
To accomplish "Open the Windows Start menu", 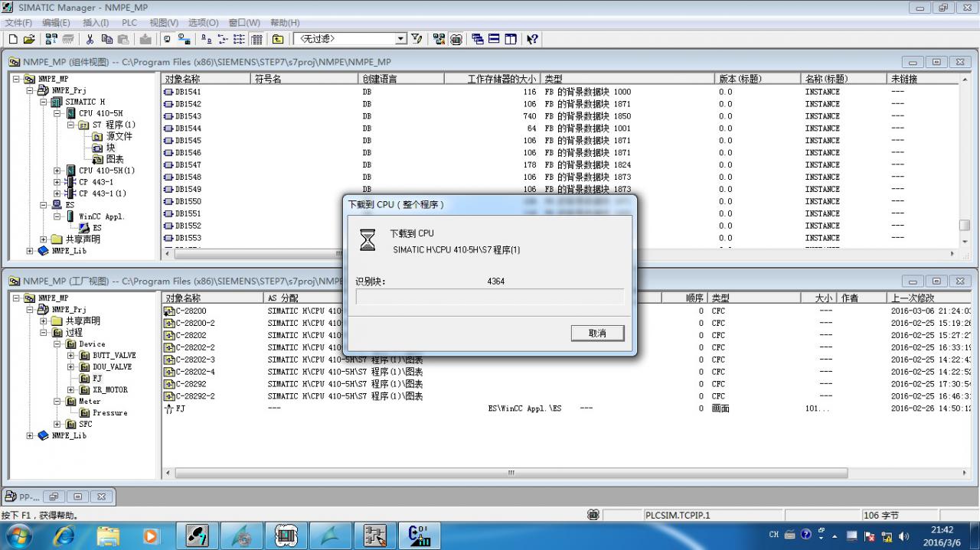I will [x=18, y=535].
